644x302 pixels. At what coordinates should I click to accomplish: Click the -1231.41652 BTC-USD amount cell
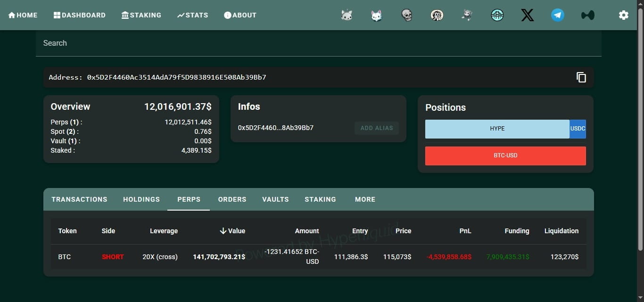292,257
